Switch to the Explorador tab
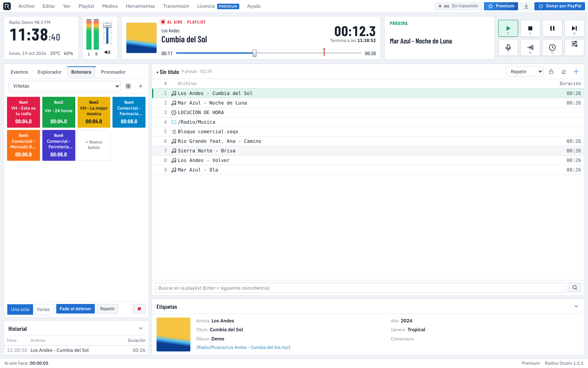Viewport: 588px width, 368px height. pyautogui.click(x=50, y=72)
